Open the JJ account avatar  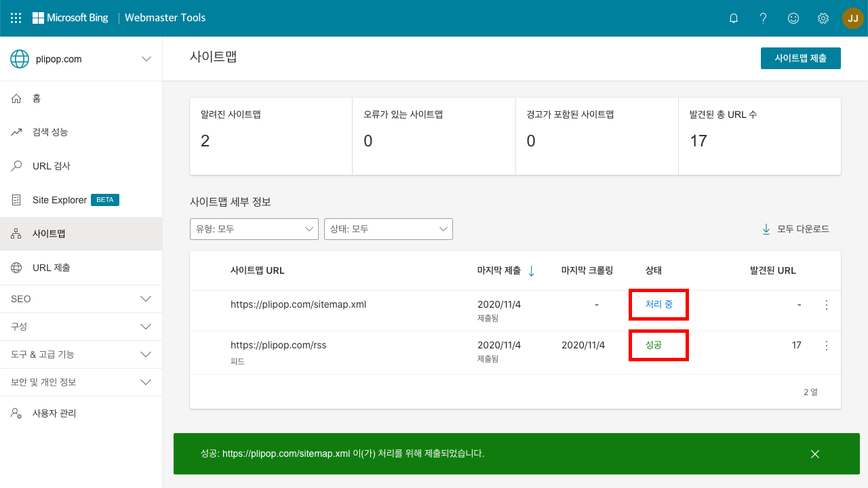(x=853, y=18)
